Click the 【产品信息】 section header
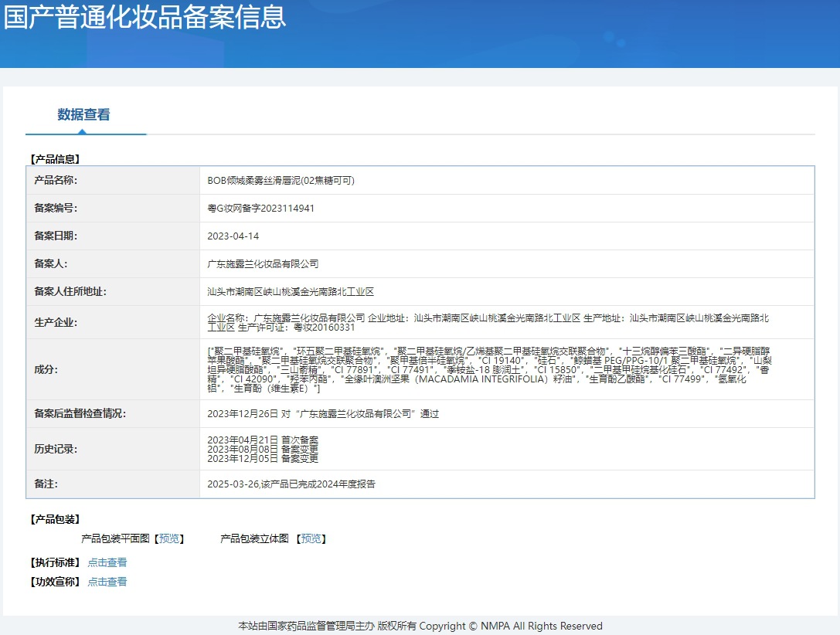Image resolution: width=840 pixels, height=635 pixels. click(x=55, y=159)
